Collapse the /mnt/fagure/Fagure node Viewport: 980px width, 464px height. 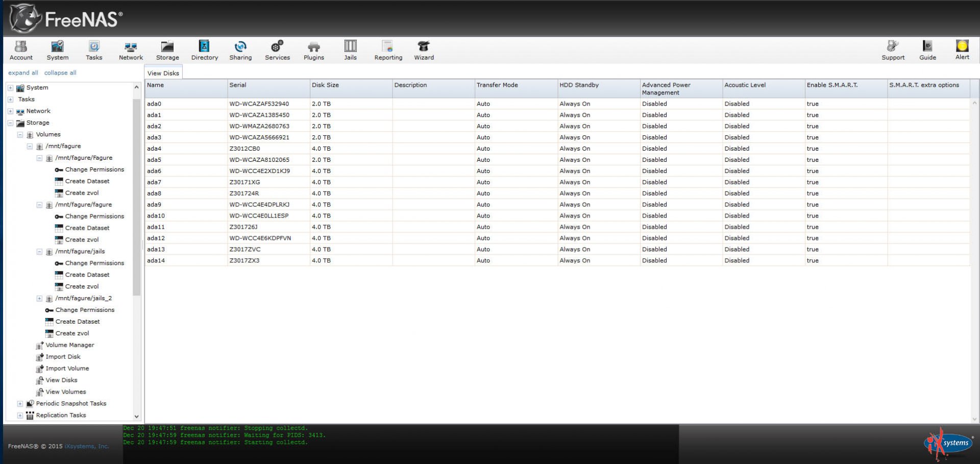tap(39, 158)
